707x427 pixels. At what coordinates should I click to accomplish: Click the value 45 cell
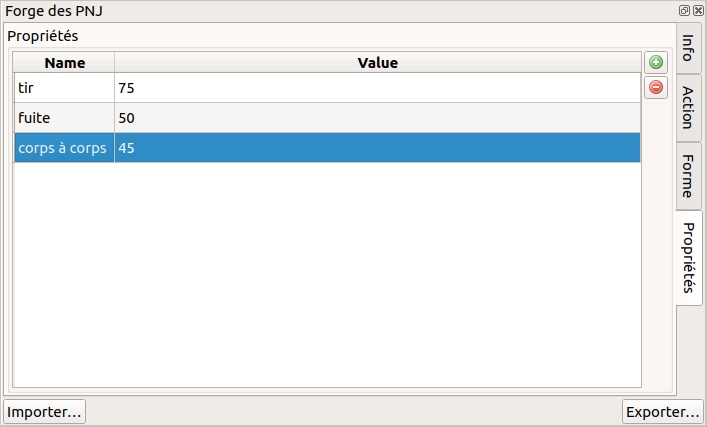point(377,148)
